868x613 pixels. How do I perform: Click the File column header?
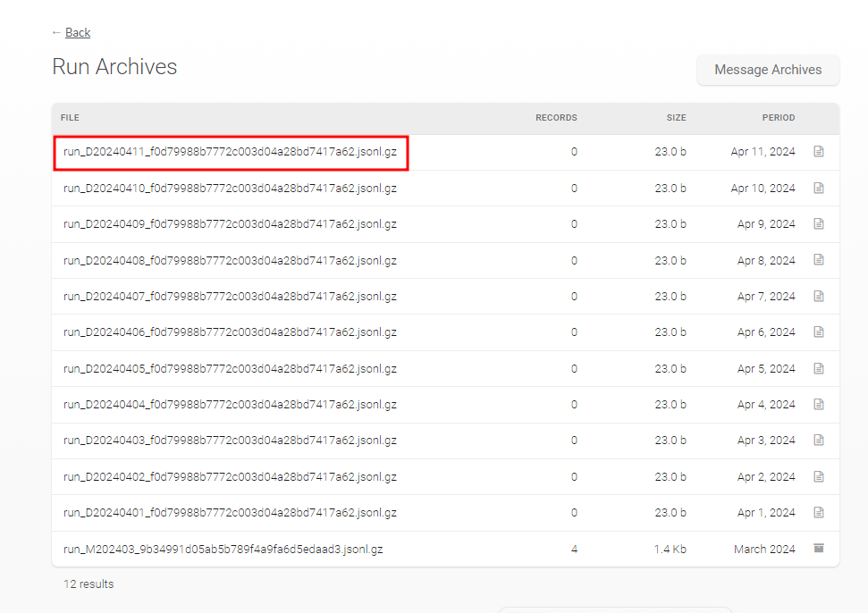tap(70, 118)
